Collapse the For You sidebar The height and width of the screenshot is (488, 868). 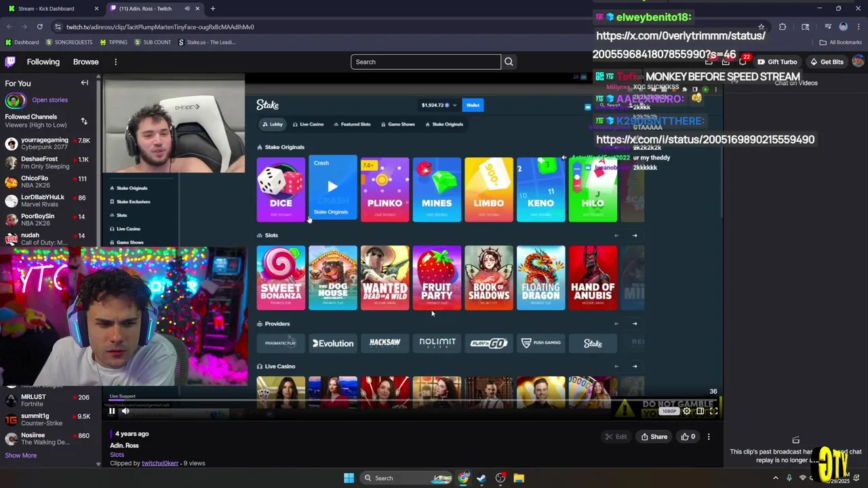click(85, 83)
